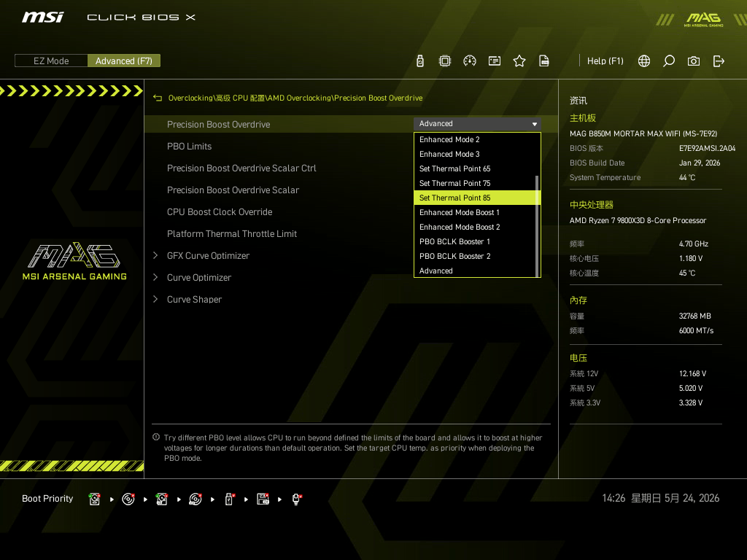
Task: Select CPU Boost Clock Override row
Action: click(351, 212)
